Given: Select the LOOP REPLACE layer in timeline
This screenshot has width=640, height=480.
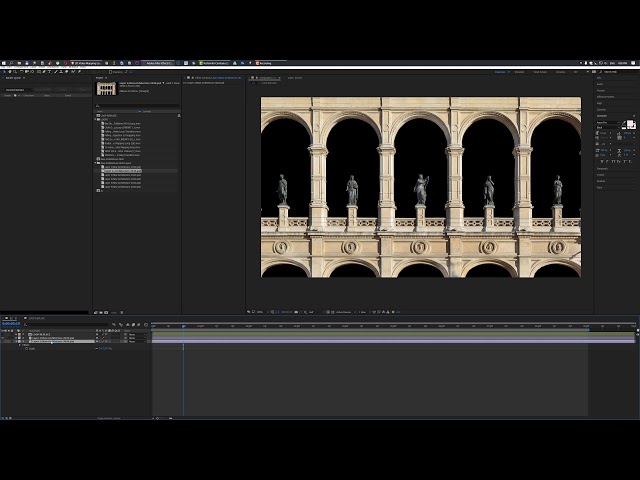Looking at the screenshot, I should pos(41,334).
